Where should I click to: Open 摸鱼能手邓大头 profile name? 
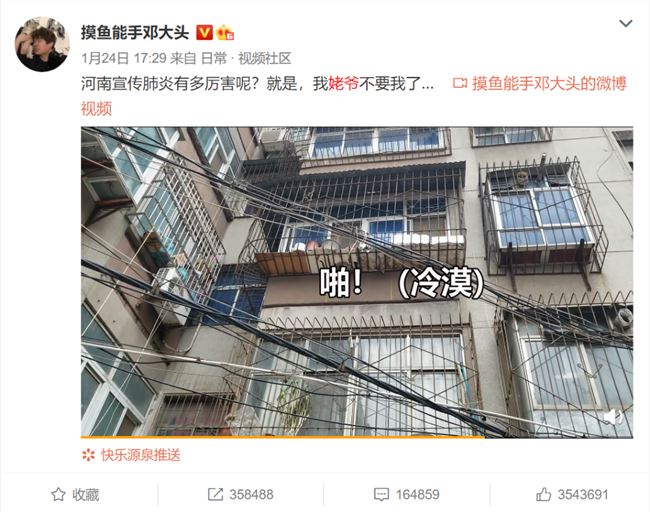pos(135,33)
